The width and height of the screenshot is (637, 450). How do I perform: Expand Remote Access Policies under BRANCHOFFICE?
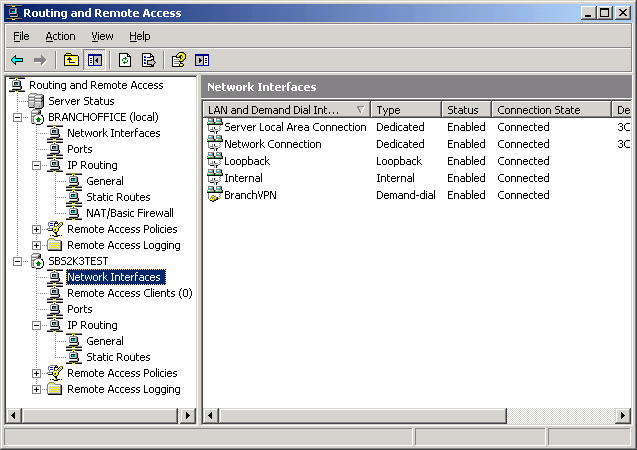[x=37, y=229]
